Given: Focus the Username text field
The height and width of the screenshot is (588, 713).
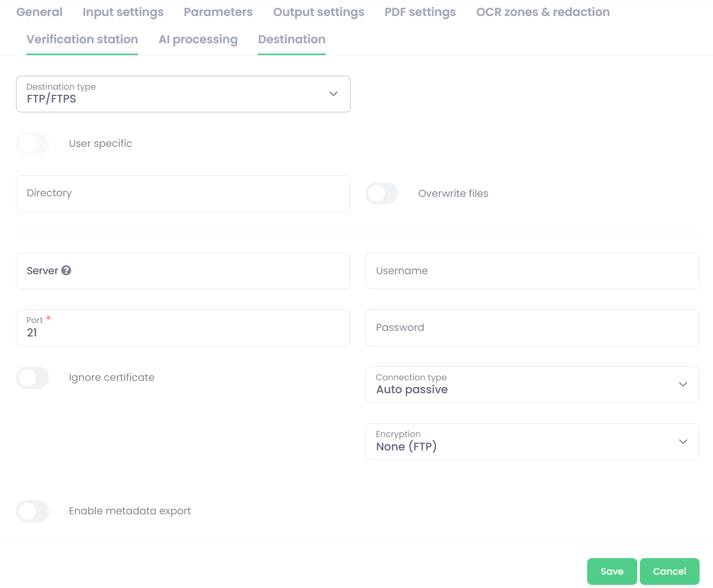Looking at the screenshot, I should tap(532, 271).
